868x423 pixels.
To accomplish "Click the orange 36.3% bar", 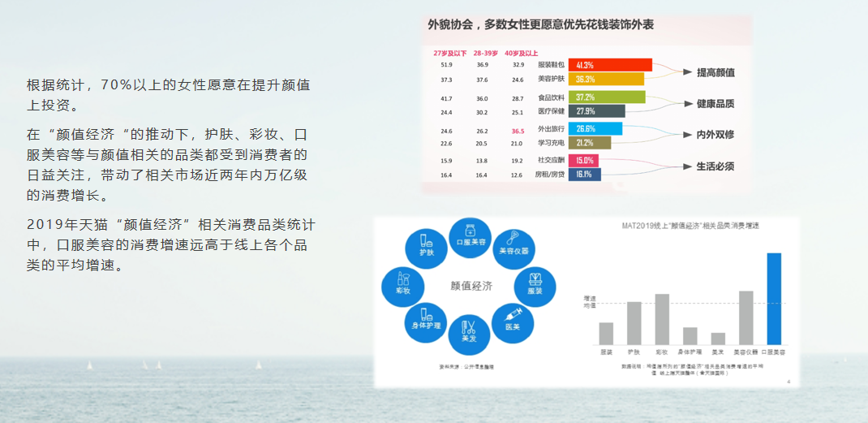I will [606, 79].
